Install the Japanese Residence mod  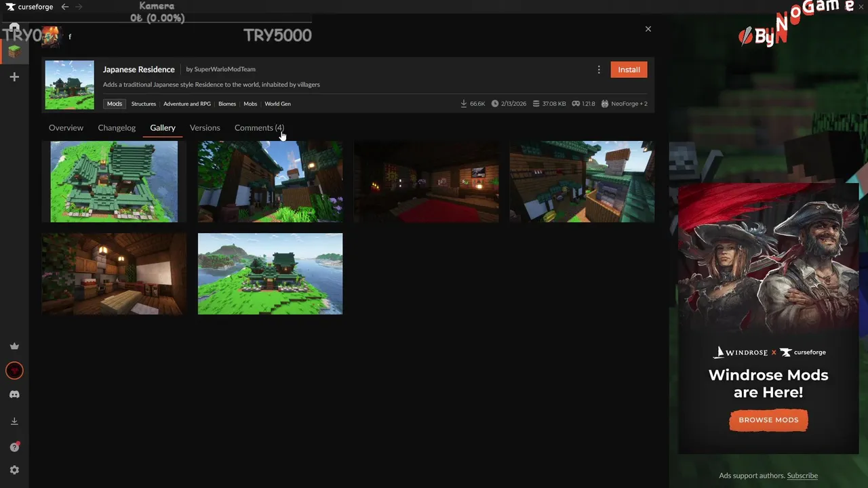(629, 70)
